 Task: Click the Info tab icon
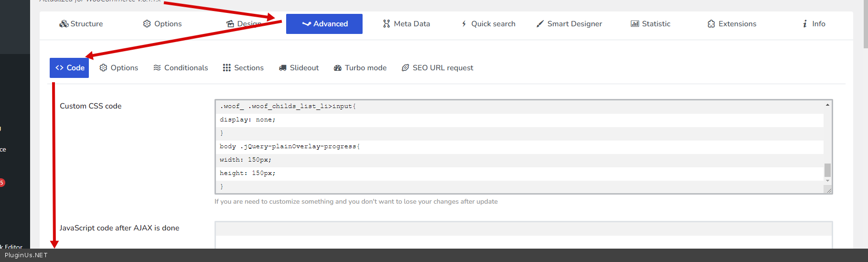coord(805,24)
